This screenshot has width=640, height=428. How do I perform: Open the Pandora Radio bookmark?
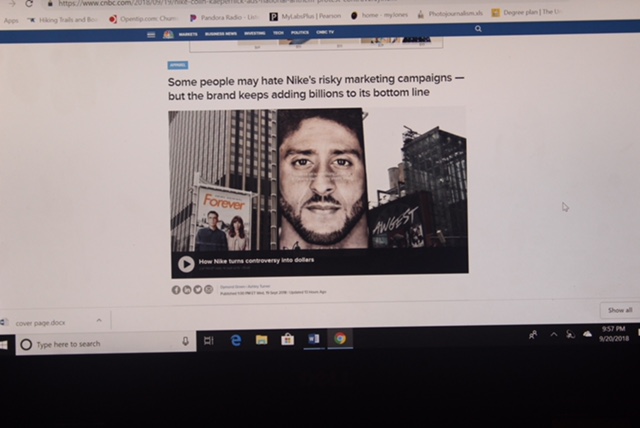pyautogui.click(x=224, y=18)
